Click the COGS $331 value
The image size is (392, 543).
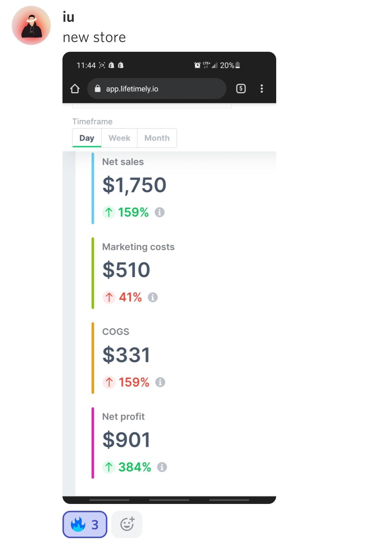(126, 355)
